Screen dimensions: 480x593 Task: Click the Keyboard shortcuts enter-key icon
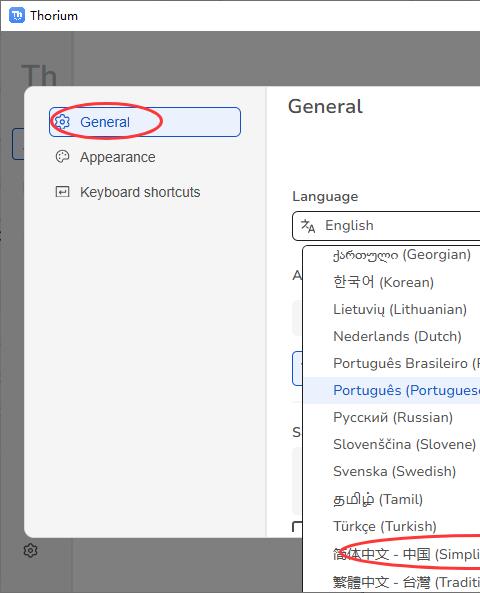pyautogui.click(x=62, y=192)
